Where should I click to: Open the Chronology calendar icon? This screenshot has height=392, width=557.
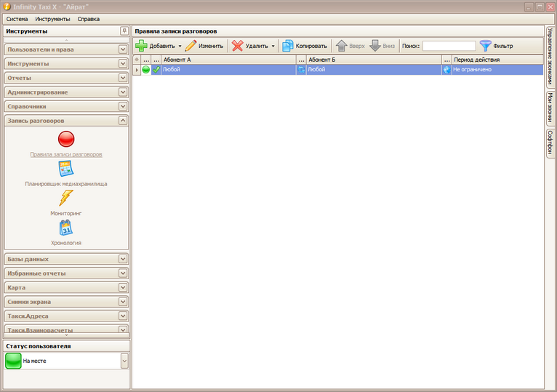point(66,228)
